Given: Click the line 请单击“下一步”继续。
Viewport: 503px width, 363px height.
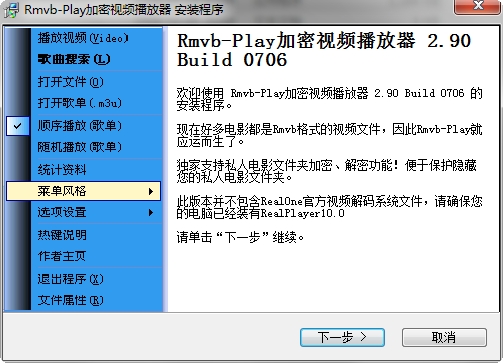Looking at the screenshot, I should coord(240,237).
